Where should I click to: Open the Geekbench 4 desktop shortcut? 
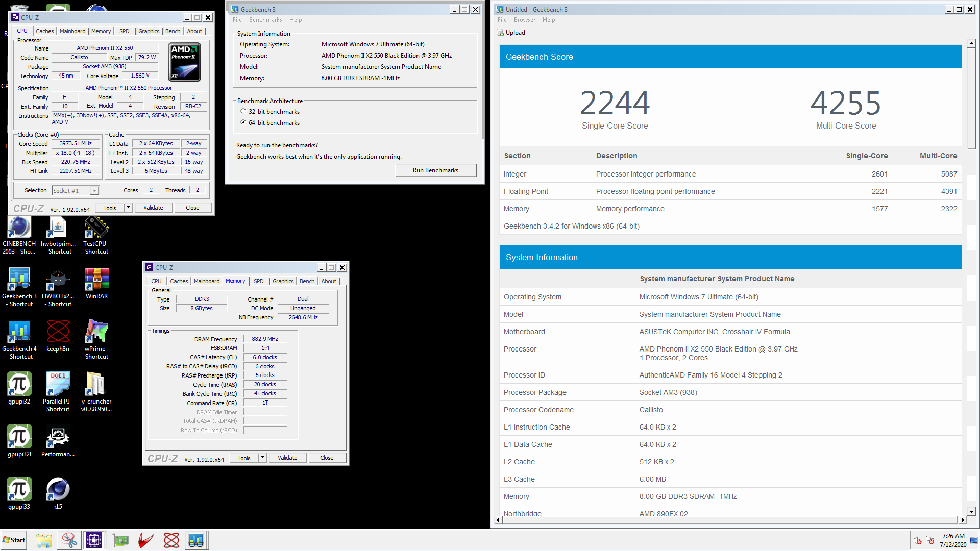[x=19, y=340]
